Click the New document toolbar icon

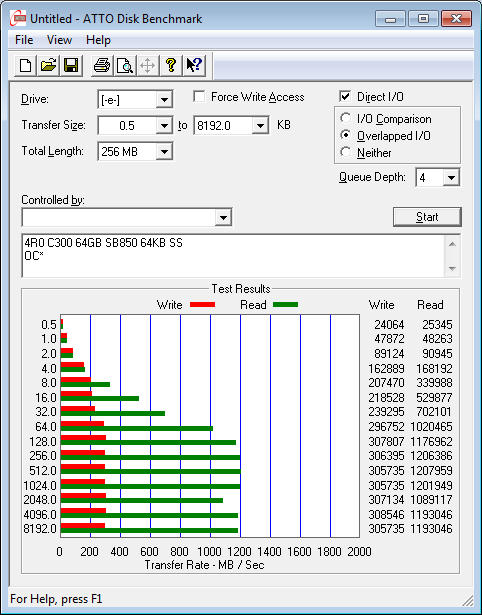tap(25, 65)
